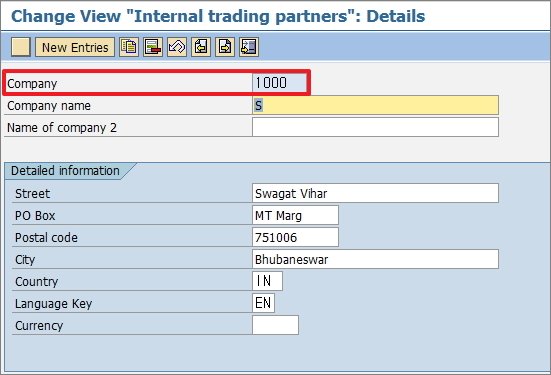Click the PO Box field with MT Marg
Screen dimensions: 551x375
tap(295, 215)
